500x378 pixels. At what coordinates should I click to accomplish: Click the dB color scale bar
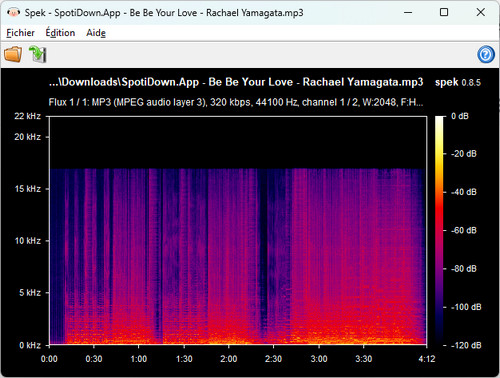pyautogui.click(x=439, y=230)
